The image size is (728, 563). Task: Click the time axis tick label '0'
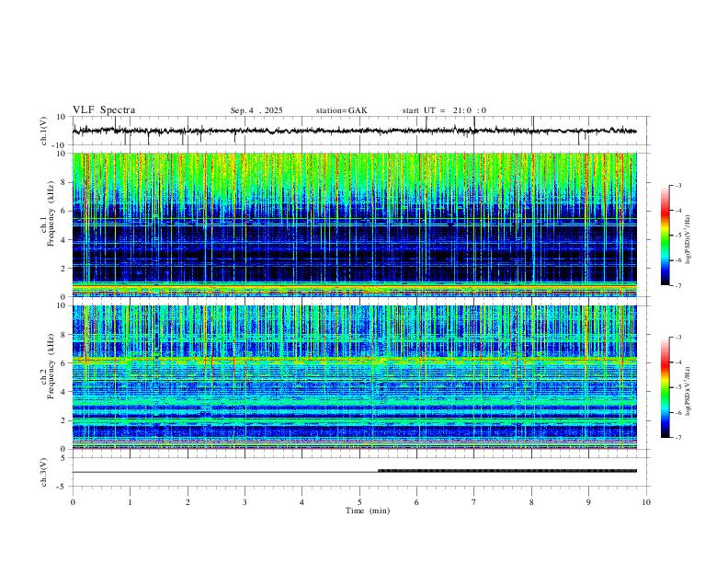click(73, 502)
